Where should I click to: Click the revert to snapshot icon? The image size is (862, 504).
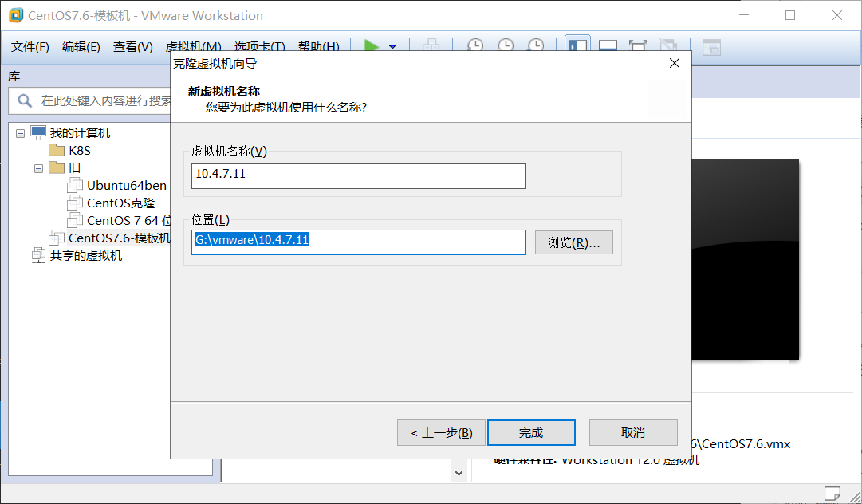coord(506,46)
